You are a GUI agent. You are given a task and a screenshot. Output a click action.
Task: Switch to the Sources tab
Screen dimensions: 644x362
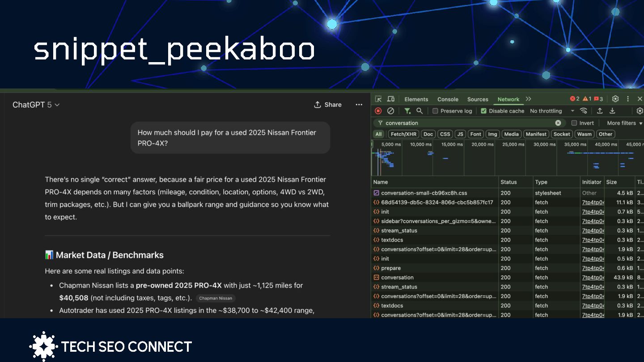click(x=478, y=99)
